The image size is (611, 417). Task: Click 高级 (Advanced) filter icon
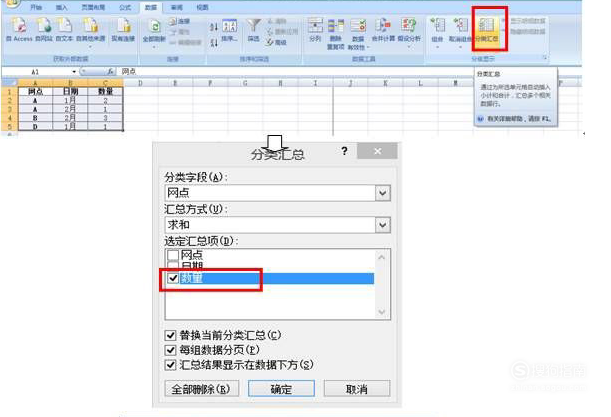[276, 42]
